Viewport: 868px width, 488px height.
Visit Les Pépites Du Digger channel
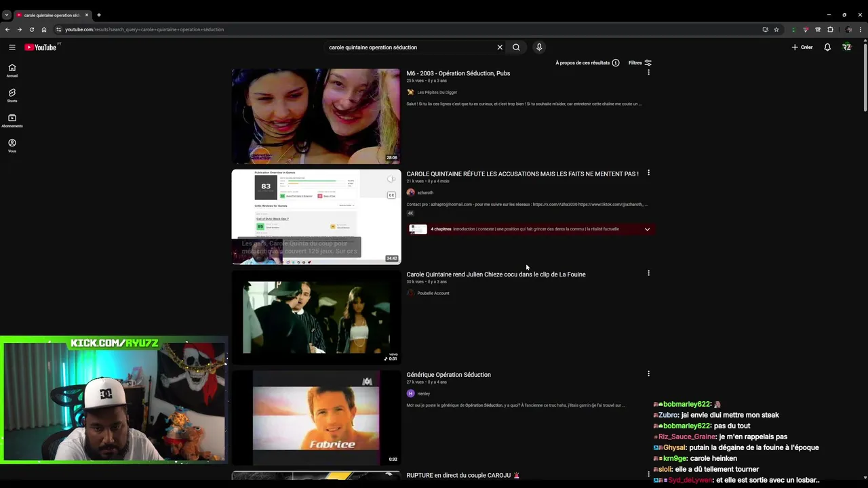[x=437, y=92]
